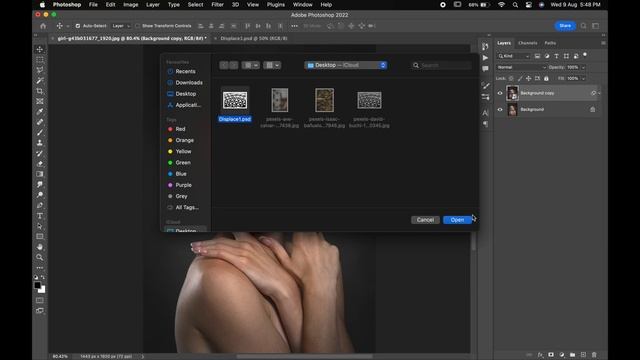This screenshot has width=640, height=360.
Task: Click the Lock transparent pixels icon
Action: (x=511, y=78)
